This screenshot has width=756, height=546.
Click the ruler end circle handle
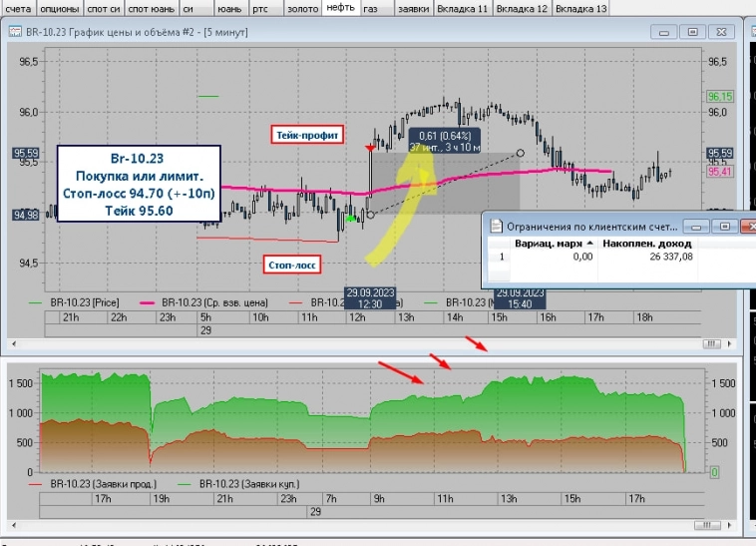tap(521, 153)
